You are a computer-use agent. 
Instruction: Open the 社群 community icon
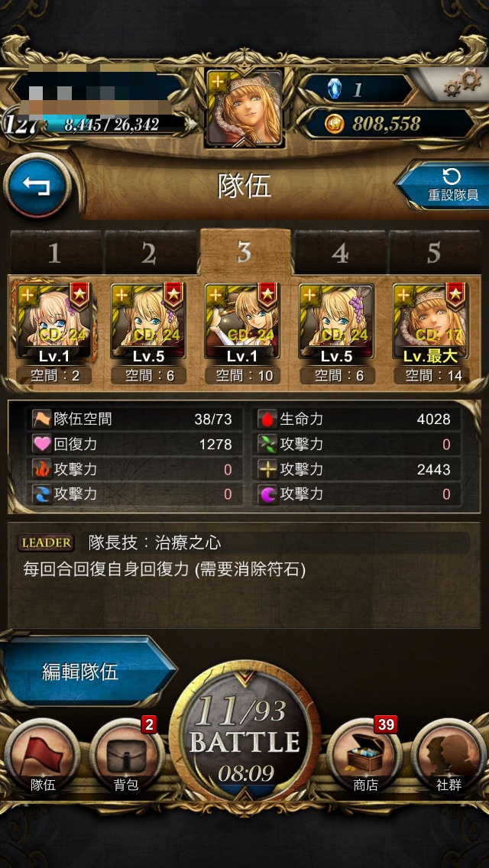tap(449, 756)
